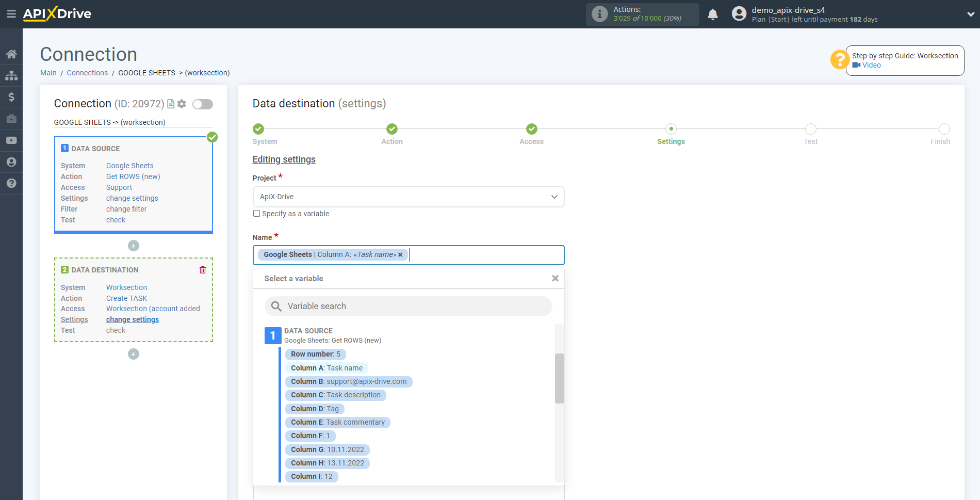Focus the Variable search field

[x=409, y=307]
